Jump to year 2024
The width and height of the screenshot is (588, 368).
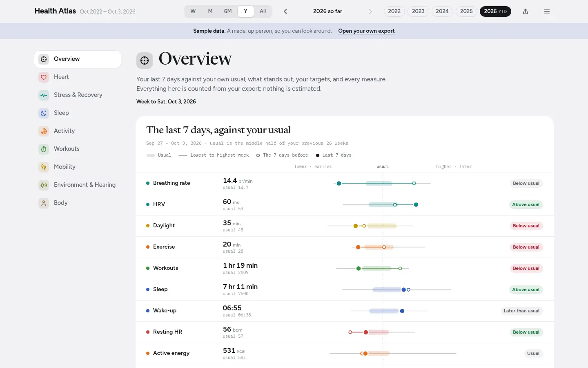click(442, 11)
